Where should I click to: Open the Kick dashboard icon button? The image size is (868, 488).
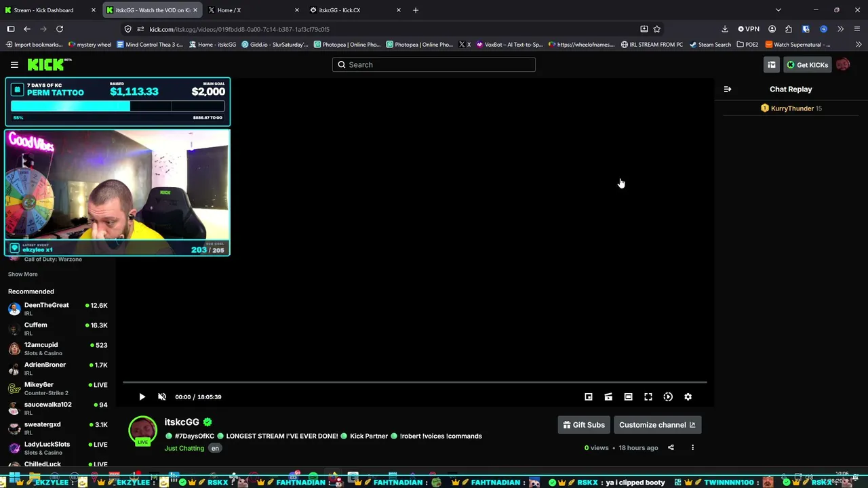coord(772,64)
